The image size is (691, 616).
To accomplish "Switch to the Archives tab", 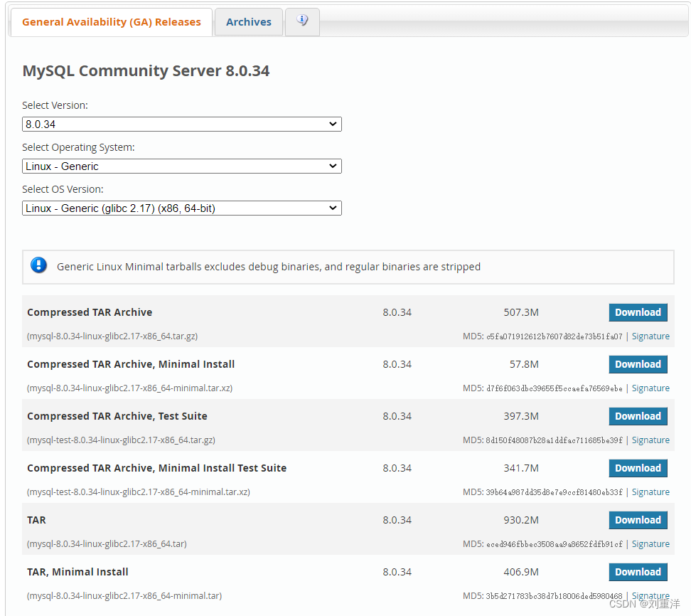I will click(x=248, y=21).
